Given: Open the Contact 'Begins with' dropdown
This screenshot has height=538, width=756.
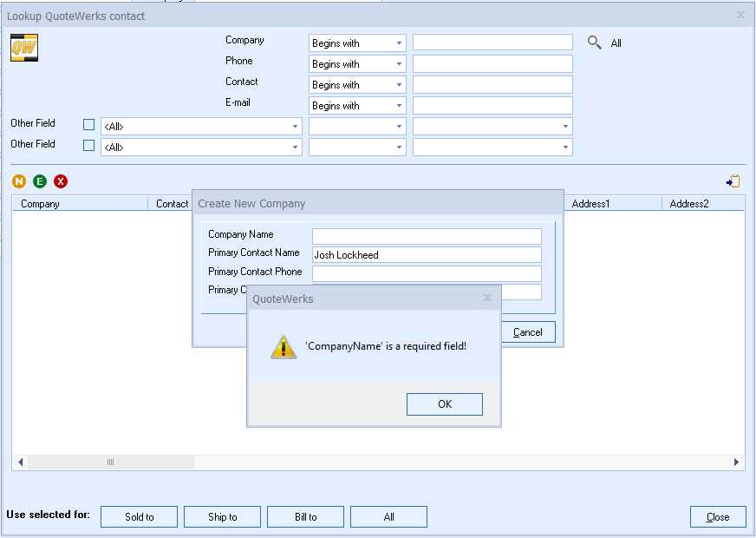Looking at the screenshot, I should [x=357, y=84].
